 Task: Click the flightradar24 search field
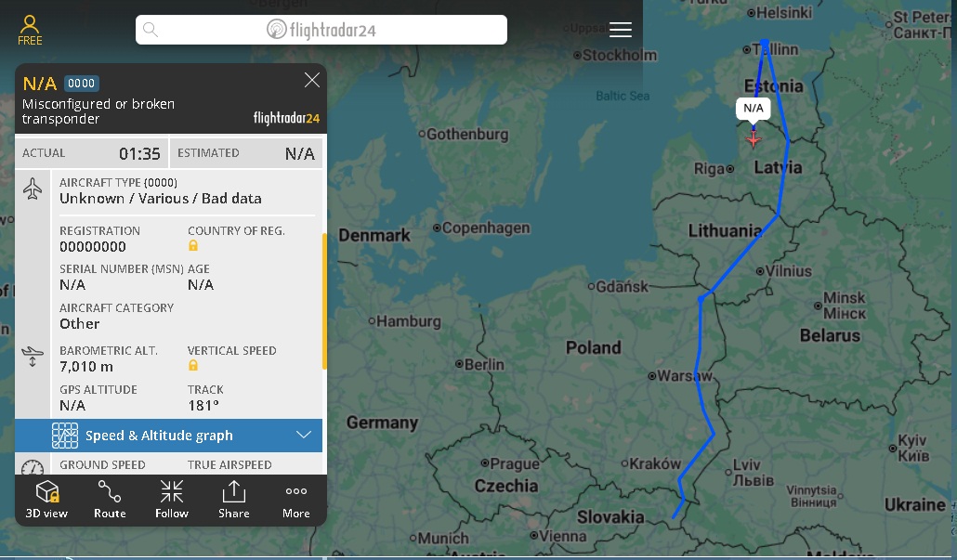click(321, 30)
